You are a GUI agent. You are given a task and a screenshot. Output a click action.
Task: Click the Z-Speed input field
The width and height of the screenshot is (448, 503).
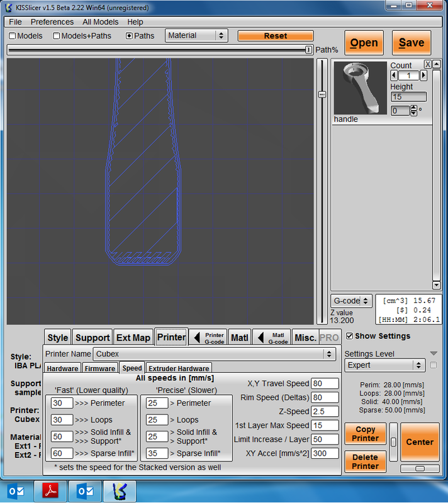[x=325, y=411]
